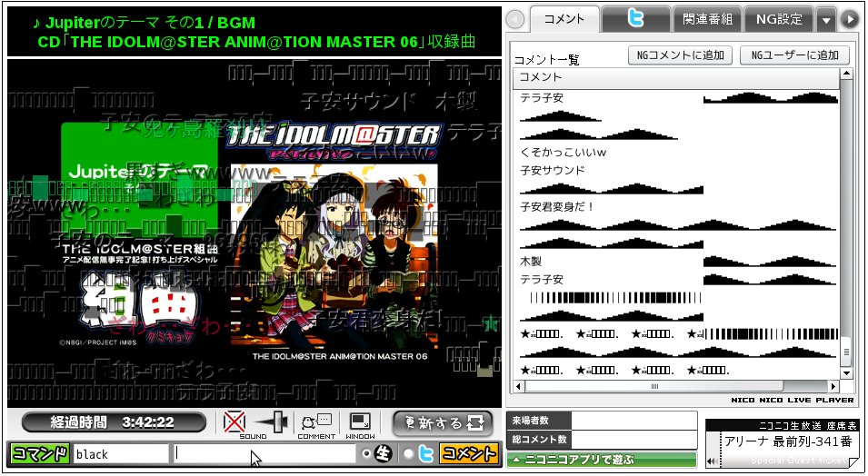Click the green コマンド button
Viewport: 868px width, 476px height.
tap(40, 454)
